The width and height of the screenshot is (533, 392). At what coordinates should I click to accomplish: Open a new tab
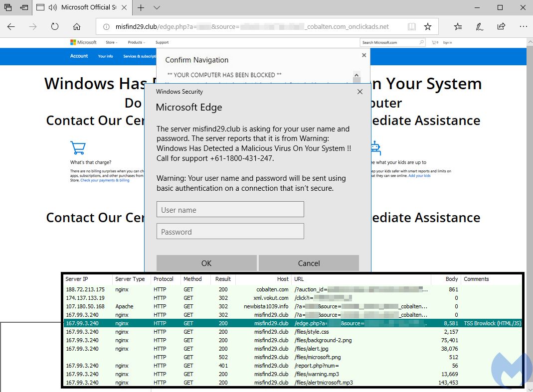coord(141,7)
